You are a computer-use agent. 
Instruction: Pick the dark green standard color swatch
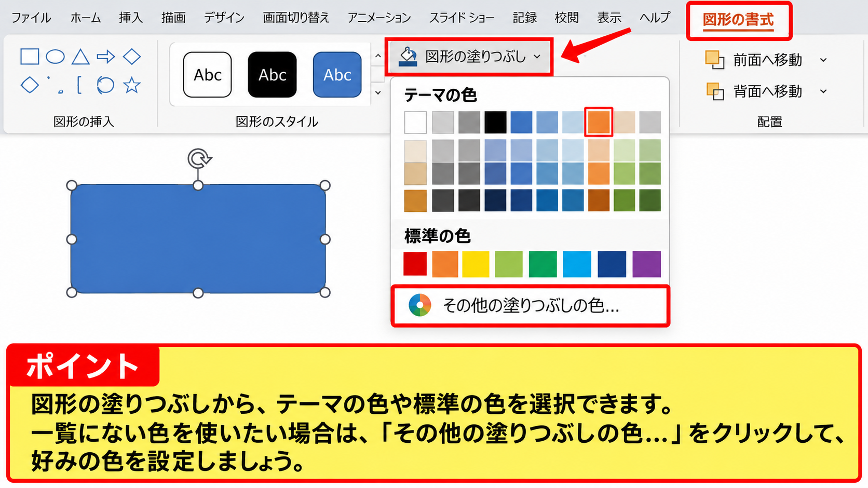click(x=543, y=264)
